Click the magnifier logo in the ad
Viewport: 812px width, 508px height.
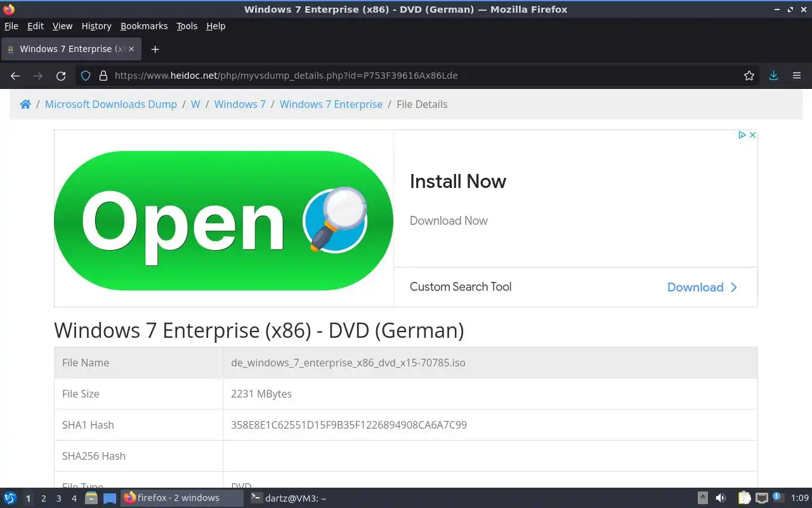pos(336,219)
